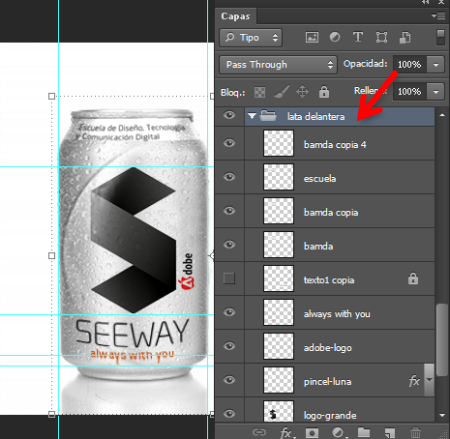Click the layers list scroll down arrow
450x439 pixels.
pyautogui.click(x=442, y=415)
